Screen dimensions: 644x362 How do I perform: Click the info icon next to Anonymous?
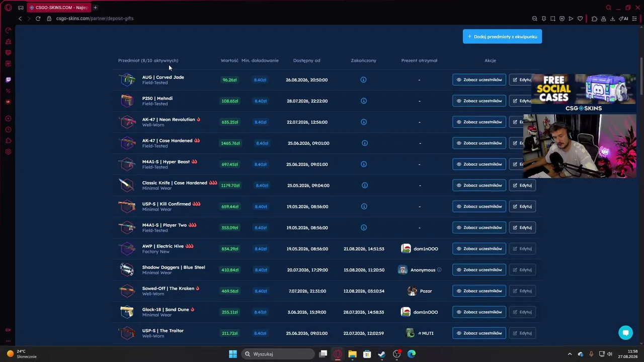click(x=439, y=269)
